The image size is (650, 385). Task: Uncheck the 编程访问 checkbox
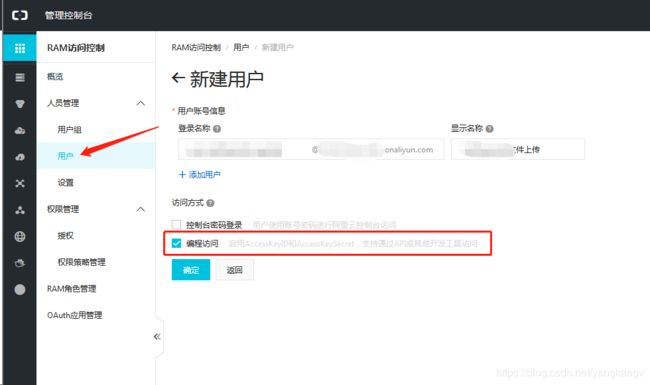(176, 243)
